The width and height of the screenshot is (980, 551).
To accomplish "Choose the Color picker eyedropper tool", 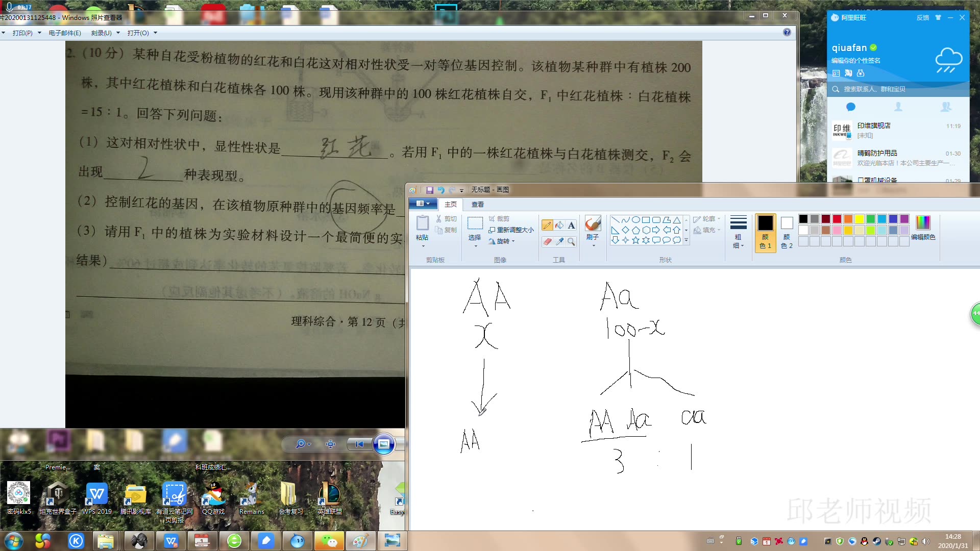I will [559, 242].
